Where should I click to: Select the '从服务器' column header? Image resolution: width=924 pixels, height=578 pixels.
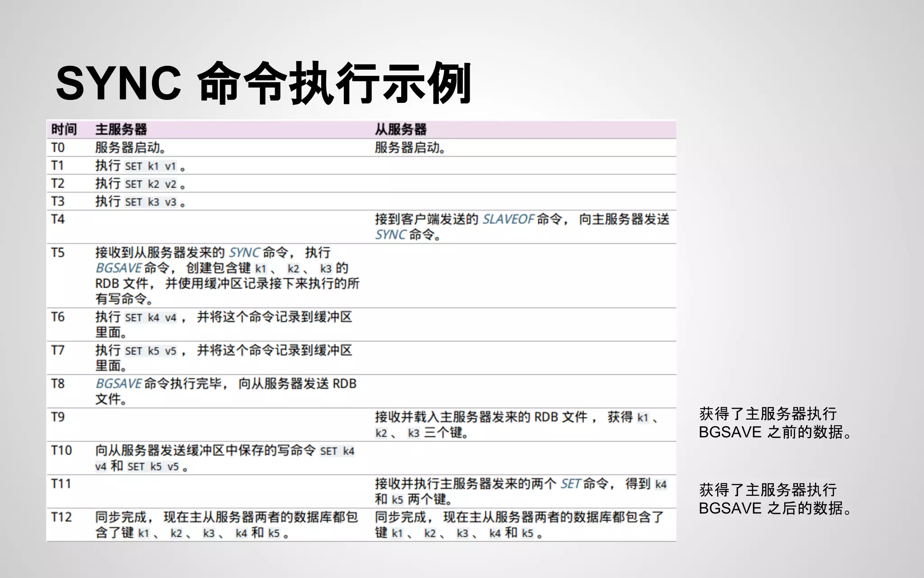401,130
